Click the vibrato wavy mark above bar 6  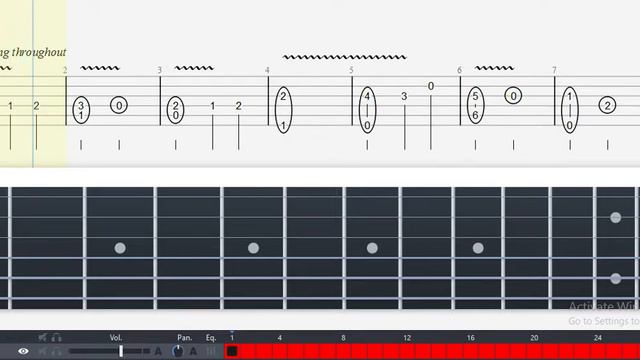pyautogui.click(x=494, y=68)
